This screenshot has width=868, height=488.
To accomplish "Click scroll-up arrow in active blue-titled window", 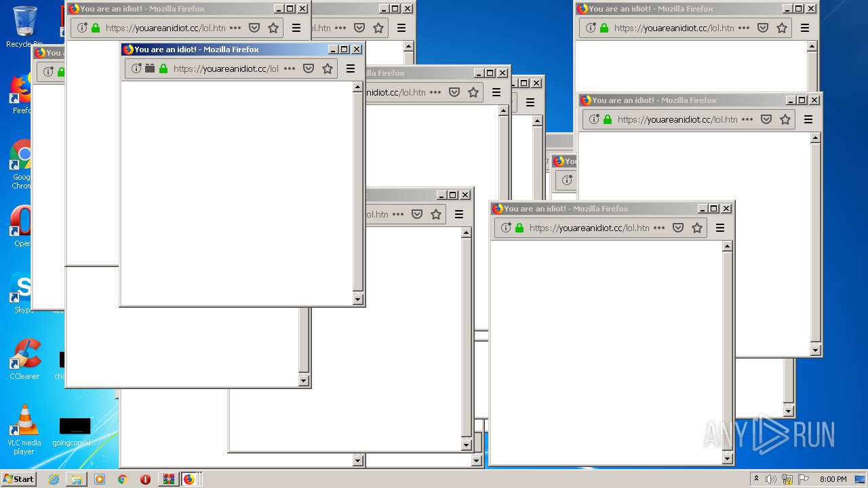I will 358,87.
